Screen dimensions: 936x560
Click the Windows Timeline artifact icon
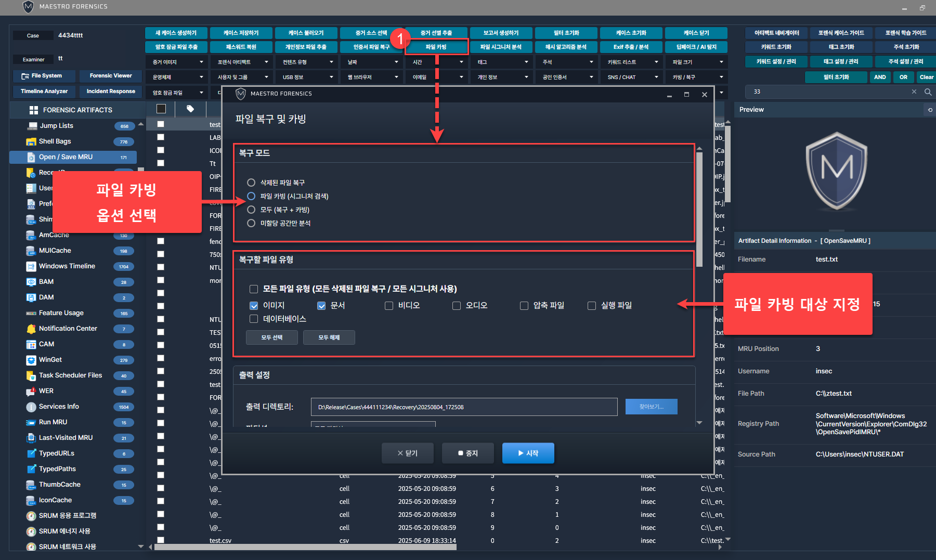click(31, 266)
